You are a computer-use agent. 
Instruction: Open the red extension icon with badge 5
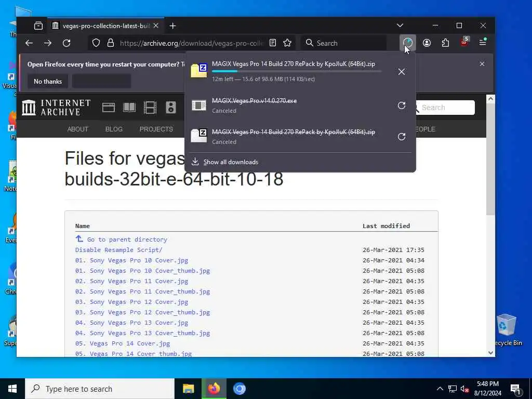pos(464,42)
